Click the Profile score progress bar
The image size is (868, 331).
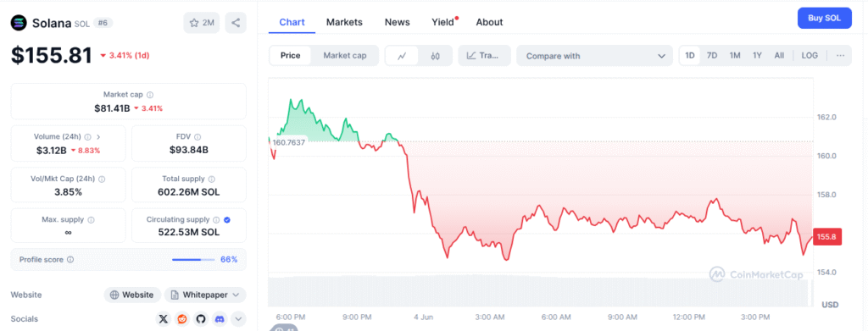193,260
